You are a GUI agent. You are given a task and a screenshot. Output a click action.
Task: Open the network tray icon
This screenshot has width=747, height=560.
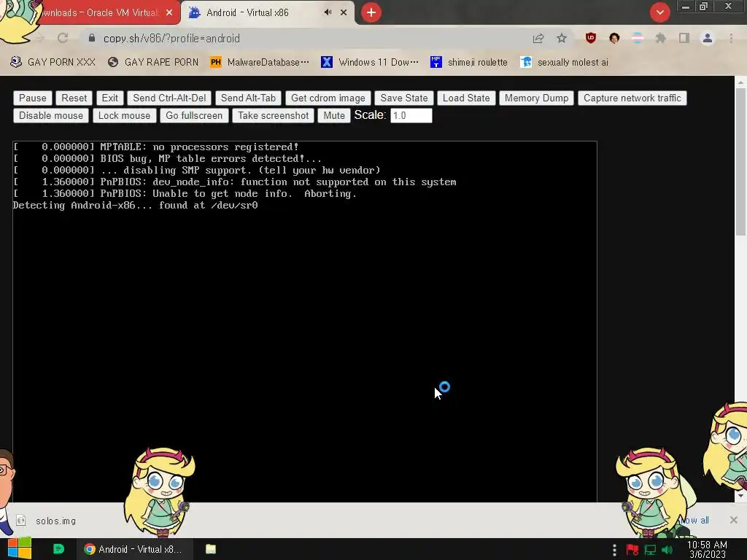650,550
